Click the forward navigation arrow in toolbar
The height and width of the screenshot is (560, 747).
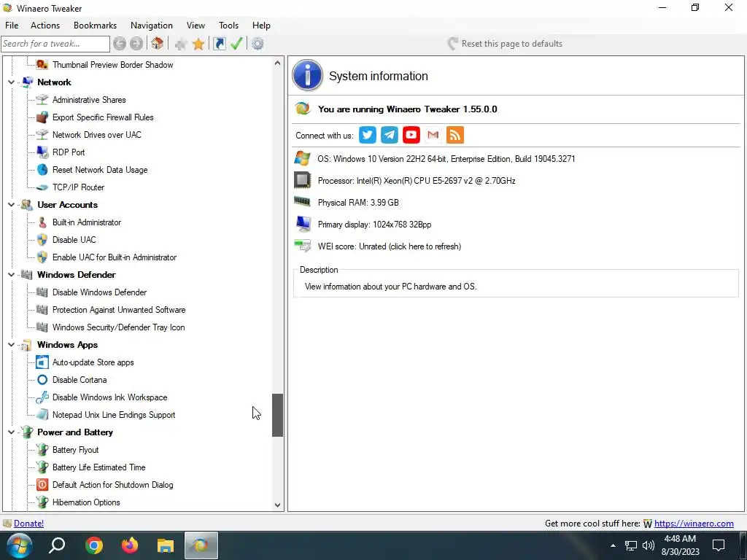point(136,44)
